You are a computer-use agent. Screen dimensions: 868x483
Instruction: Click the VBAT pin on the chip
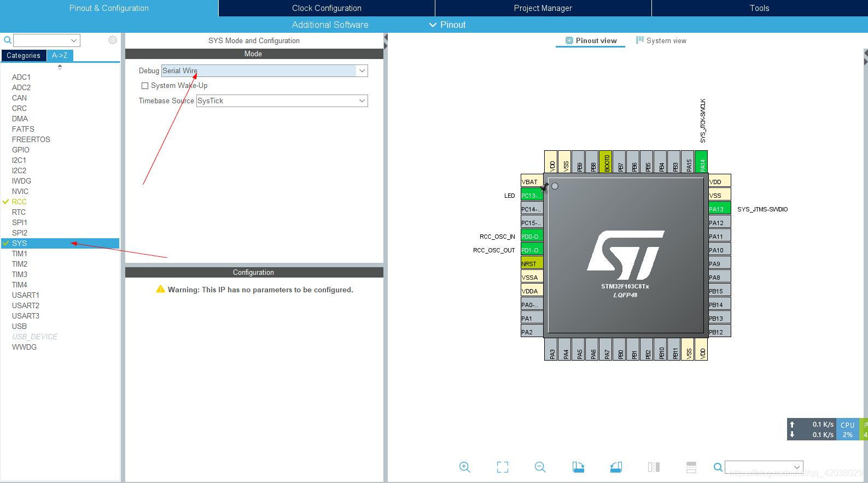pos(532,181)
